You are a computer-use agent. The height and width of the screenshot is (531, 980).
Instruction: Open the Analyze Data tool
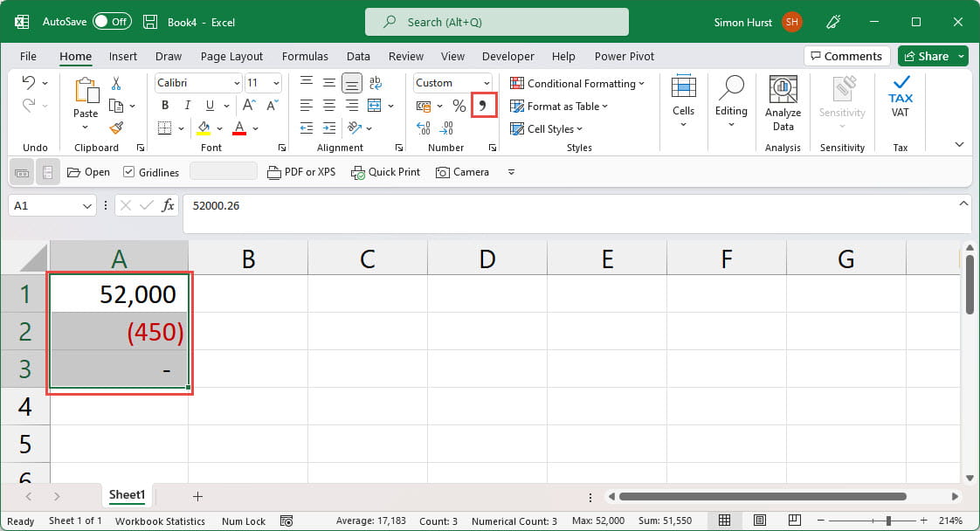click(x=783, y=102)
